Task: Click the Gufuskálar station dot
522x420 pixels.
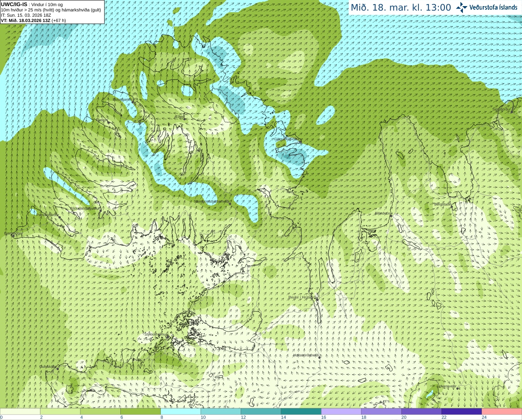Action: [x=58, y=369]
